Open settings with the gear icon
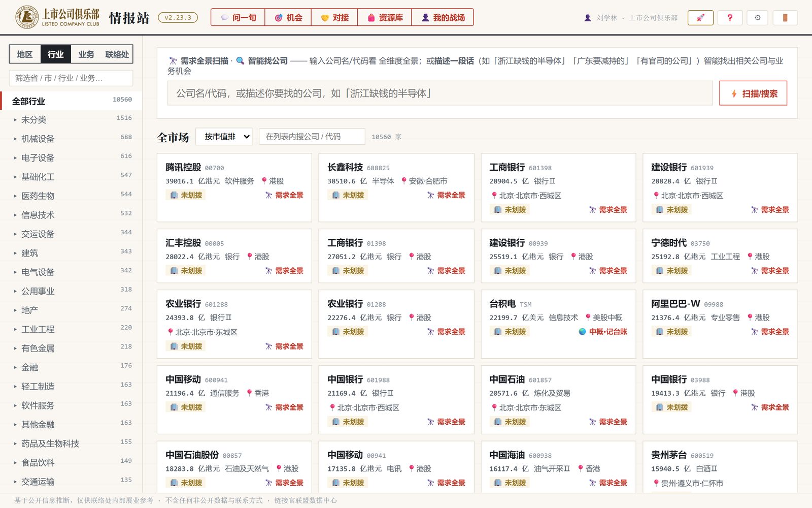The image size is (812, 508). [x=758, y=18]
